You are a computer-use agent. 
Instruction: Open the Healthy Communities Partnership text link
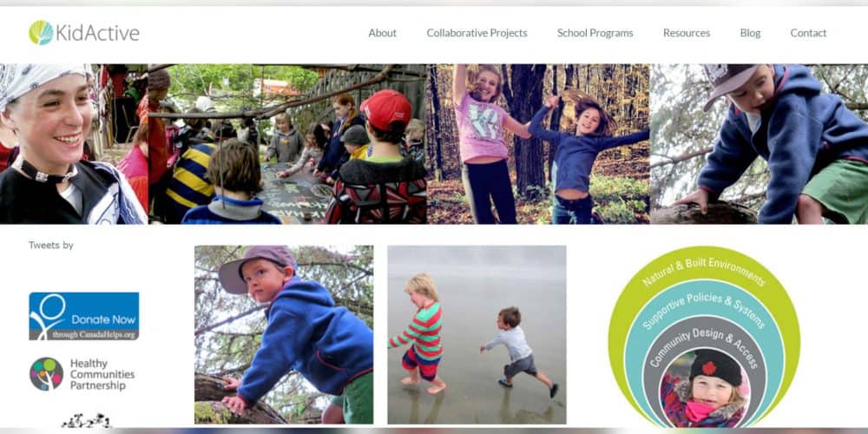pos(102,374)
